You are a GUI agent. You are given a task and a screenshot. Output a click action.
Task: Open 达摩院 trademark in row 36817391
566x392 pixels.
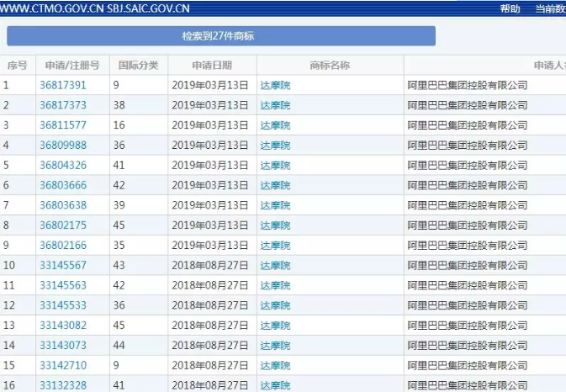point(275,85)
